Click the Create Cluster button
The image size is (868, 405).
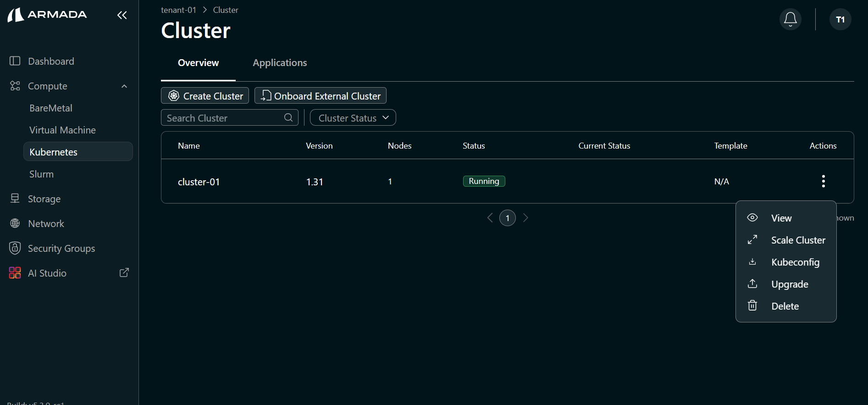[x=205, y=96]
